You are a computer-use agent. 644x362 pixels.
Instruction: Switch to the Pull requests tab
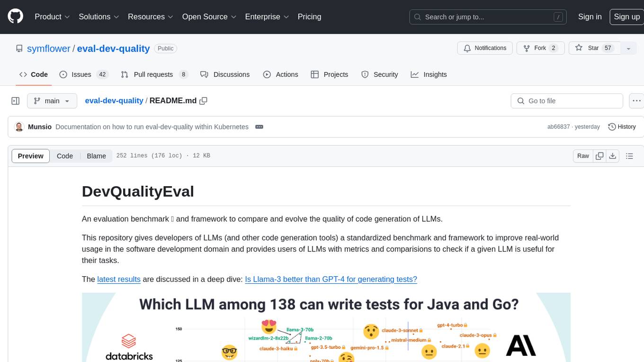155,74
